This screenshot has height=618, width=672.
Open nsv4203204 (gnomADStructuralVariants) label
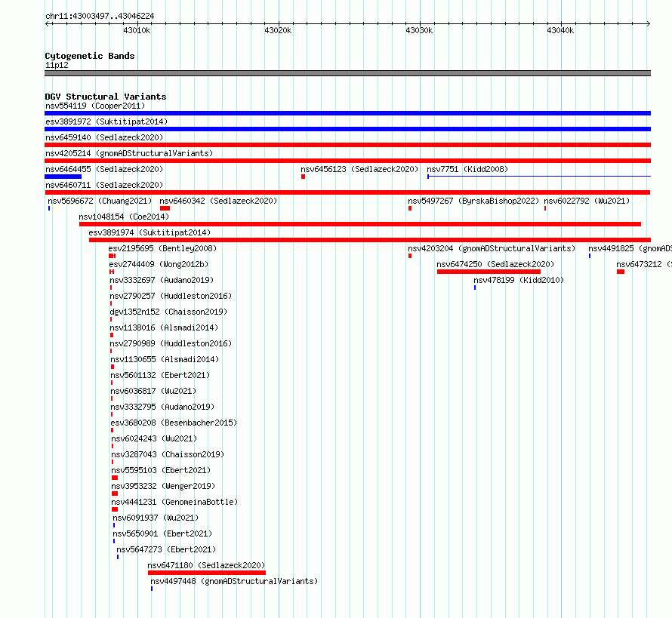point(491,248)
